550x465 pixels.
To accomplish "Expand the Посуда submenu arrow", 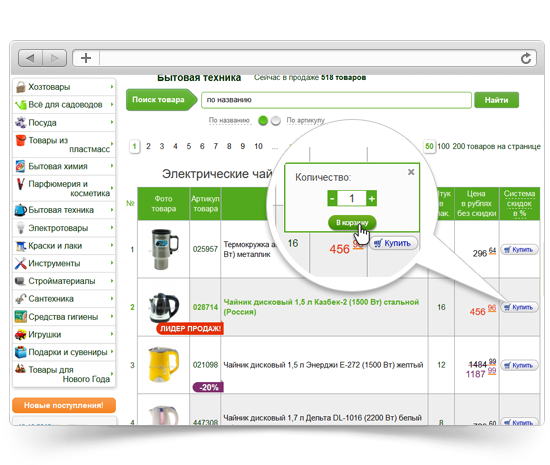I will coord(112,122).
